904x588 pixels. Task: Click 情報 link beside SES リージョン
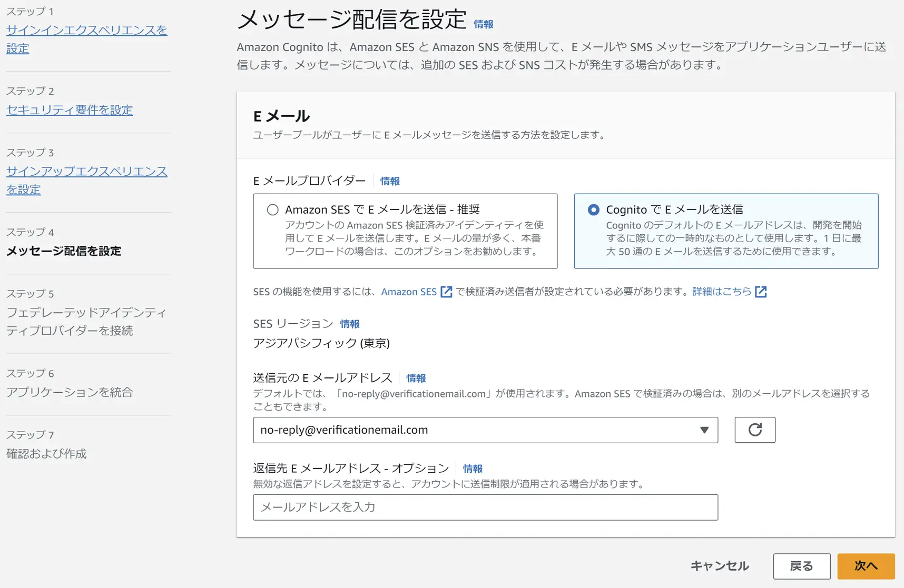[x=350, y=324]
